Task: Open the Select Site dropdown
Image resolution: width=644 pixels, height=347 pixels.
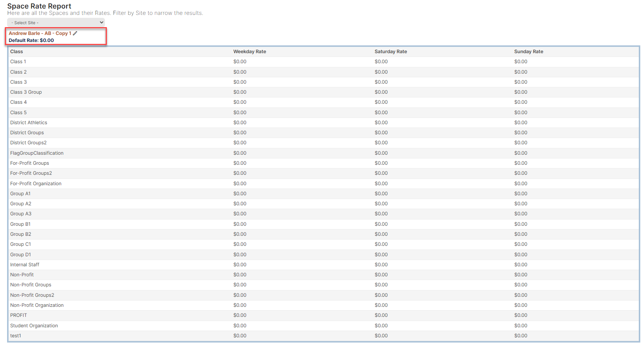Action: coord(56,23)
